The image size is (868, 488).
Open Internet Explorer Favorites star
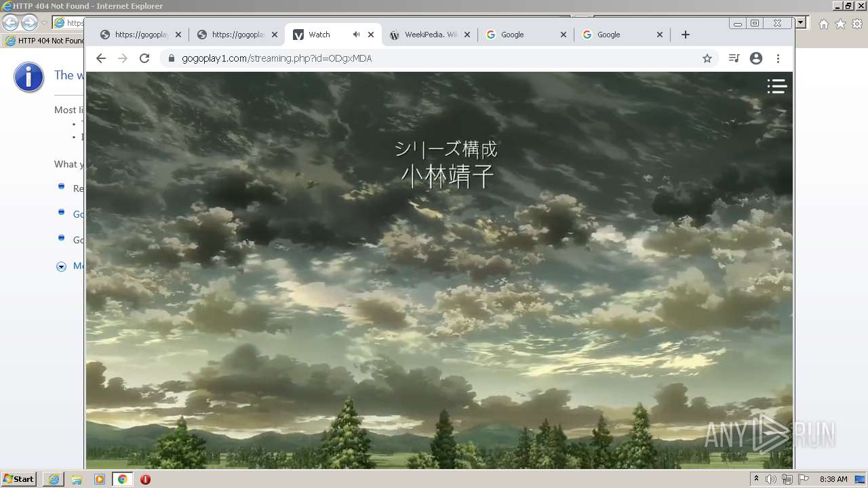coord(840,24)
